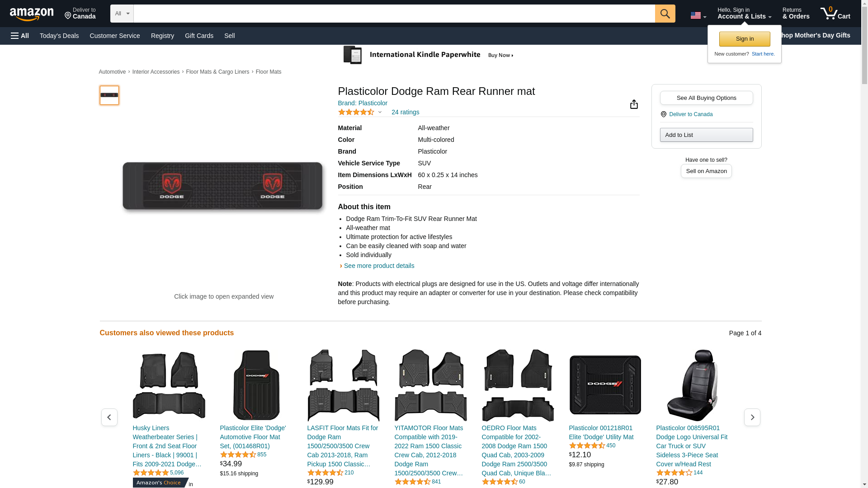Go to previous carousel page arrow

point(109,417)
